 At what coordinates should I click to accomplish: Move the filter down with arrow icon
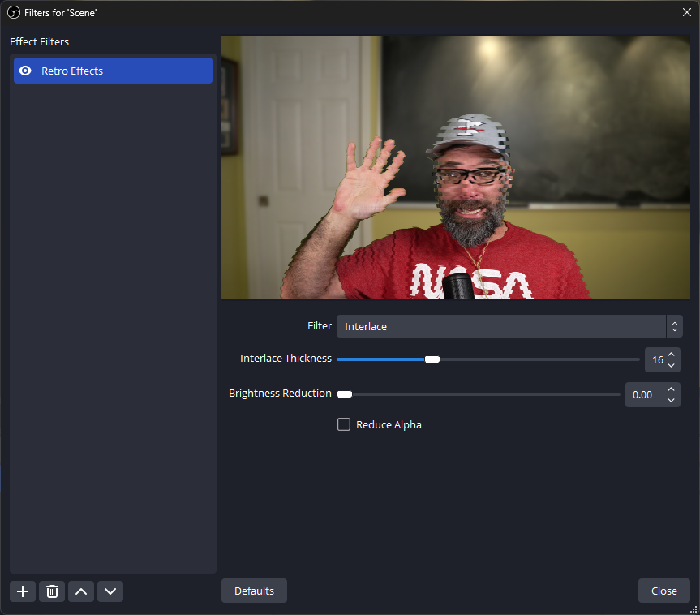[110, 591]
